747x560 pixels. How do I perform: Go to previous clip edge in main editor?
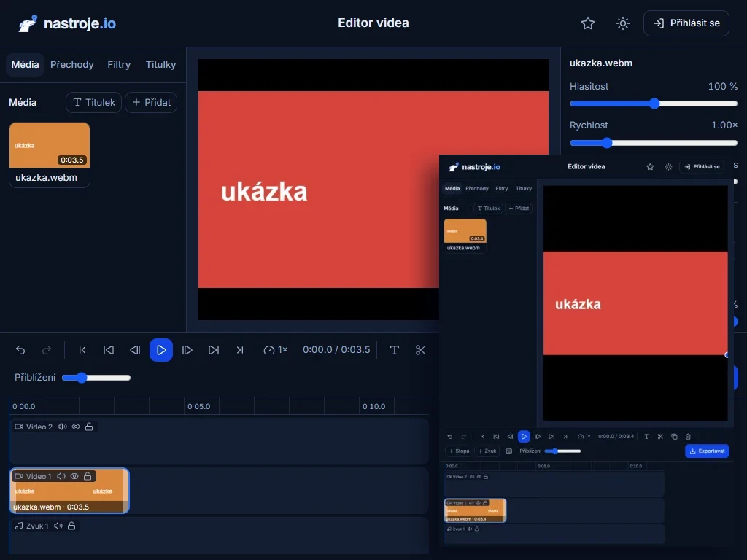click(109, 350)
